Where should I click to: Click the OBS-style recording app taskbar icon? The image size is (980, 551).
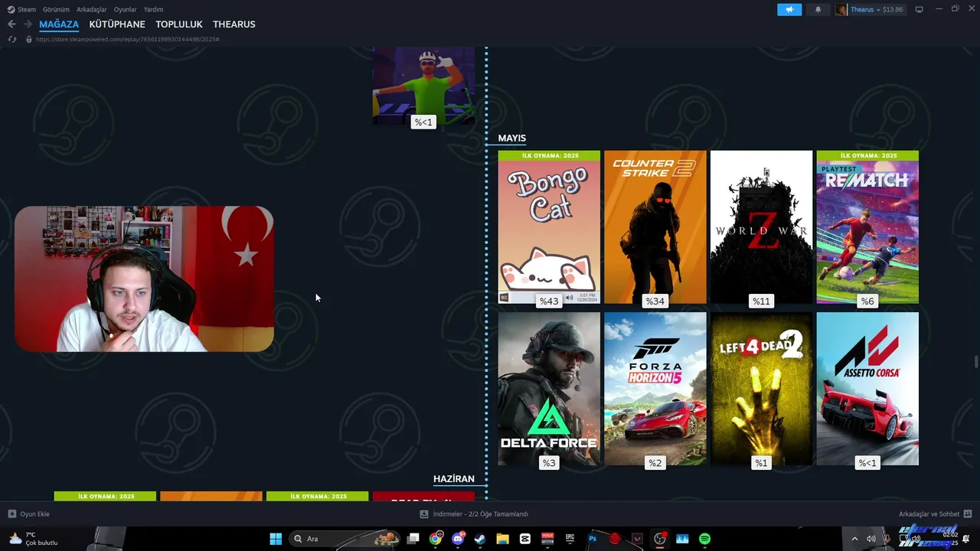click(x=660, y=539)
